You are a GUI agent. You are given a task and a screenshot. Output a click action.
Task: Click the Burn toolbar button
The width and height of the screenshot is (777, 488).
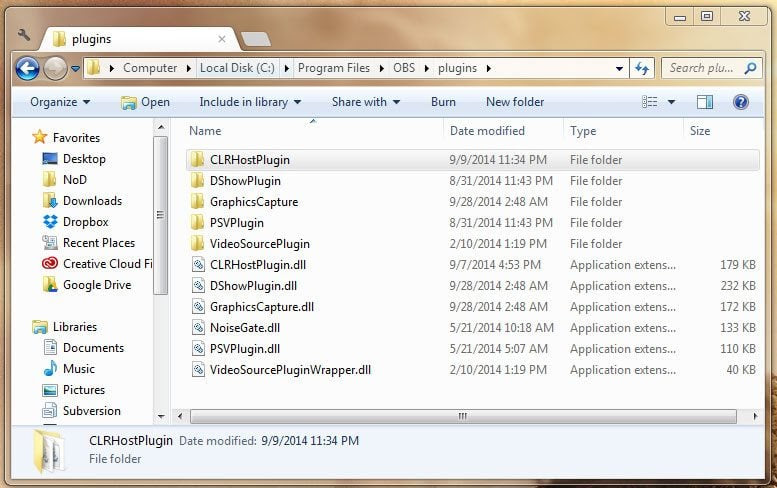click(x=443, y=102)
